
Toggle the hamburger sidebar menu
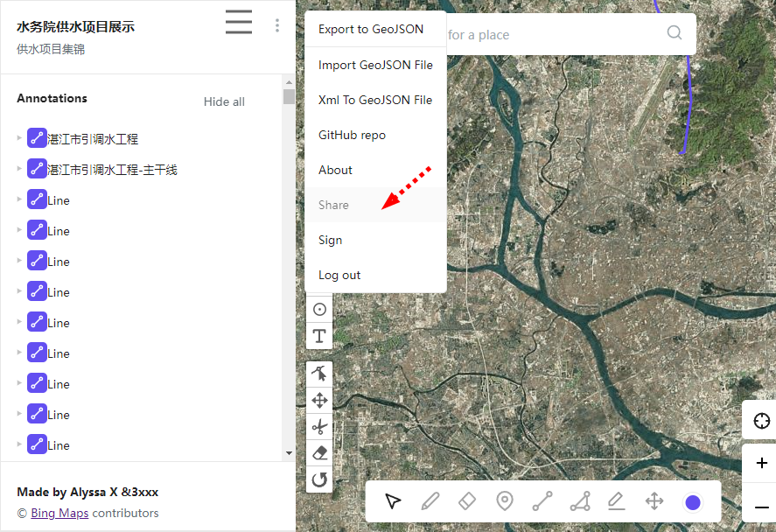(238, 23)
